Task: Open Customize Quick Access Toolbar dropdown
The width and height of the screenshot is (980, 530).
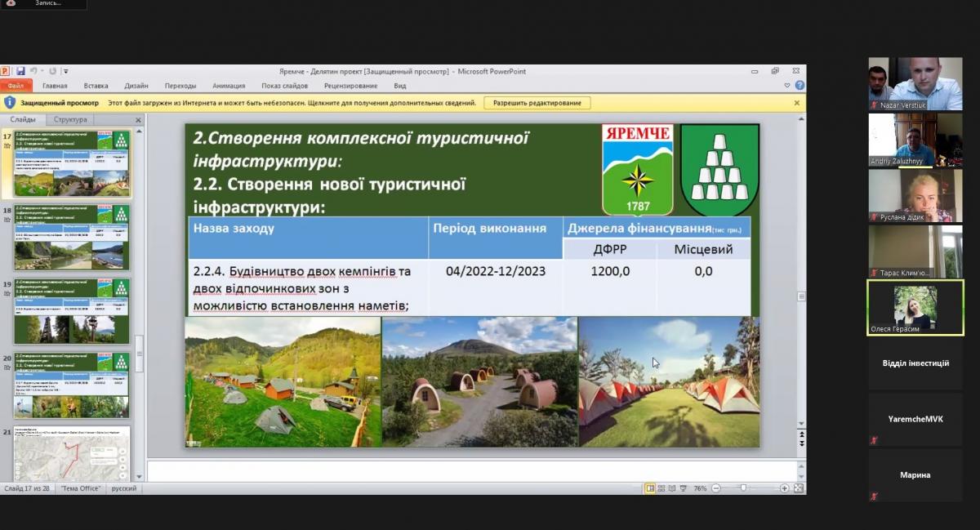Action: (66, 72)
